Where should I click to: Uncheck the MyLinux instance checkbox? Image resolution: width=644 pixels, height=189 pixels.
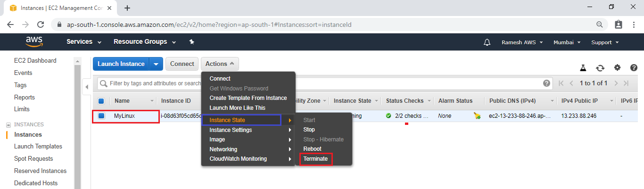click(101, 115)
